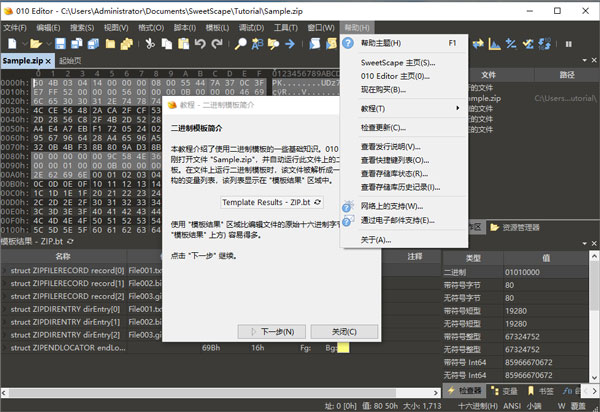The width and height of the screenshot is (600, 412).
Task: Cut selection with the scissors icon
Action: point(150,44)
